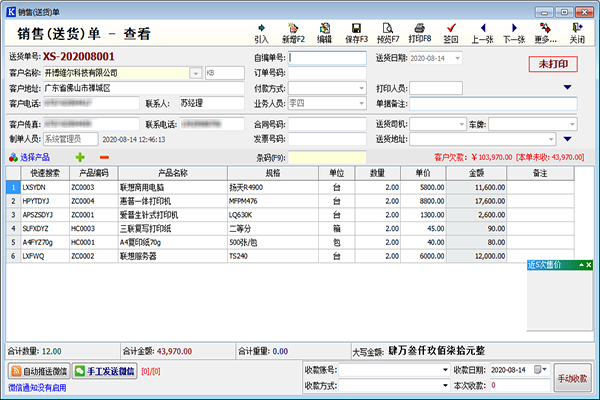Go to next order 下一张
The height and width of the screenshot is (400, 600).
pos(514,33)
